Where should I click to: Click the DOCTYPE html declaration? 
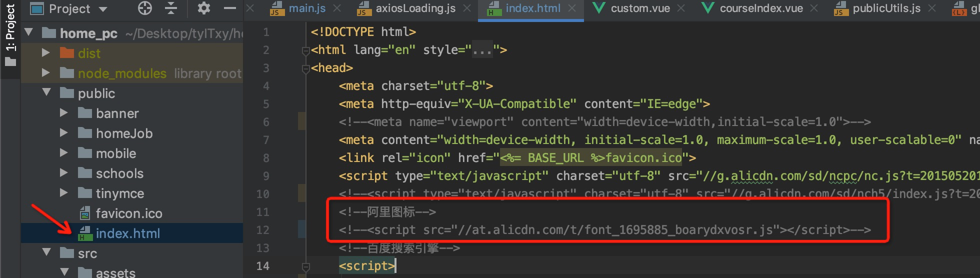(x=363, y=32)
